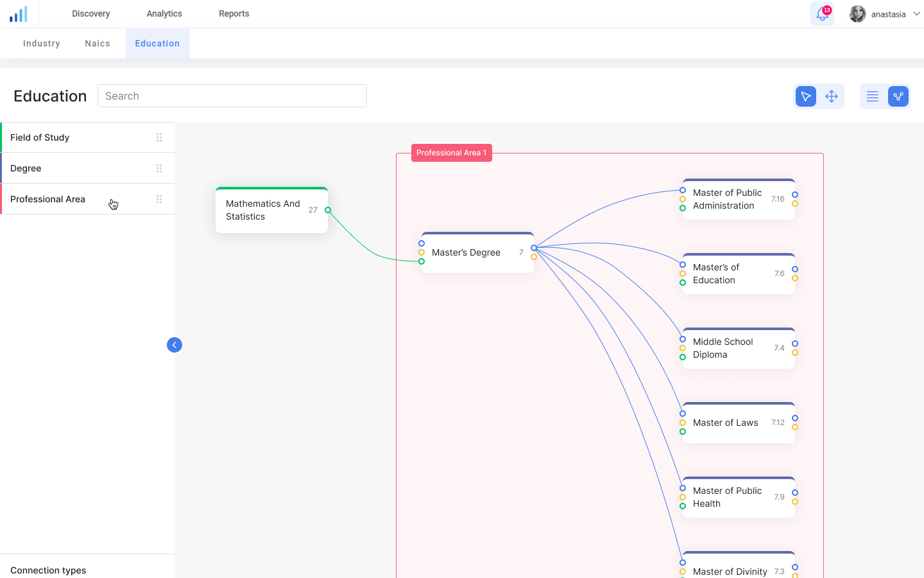The width and height of the screenshot is (924, 578).
Task: Select the Education tab
Action: click(157, 44)
